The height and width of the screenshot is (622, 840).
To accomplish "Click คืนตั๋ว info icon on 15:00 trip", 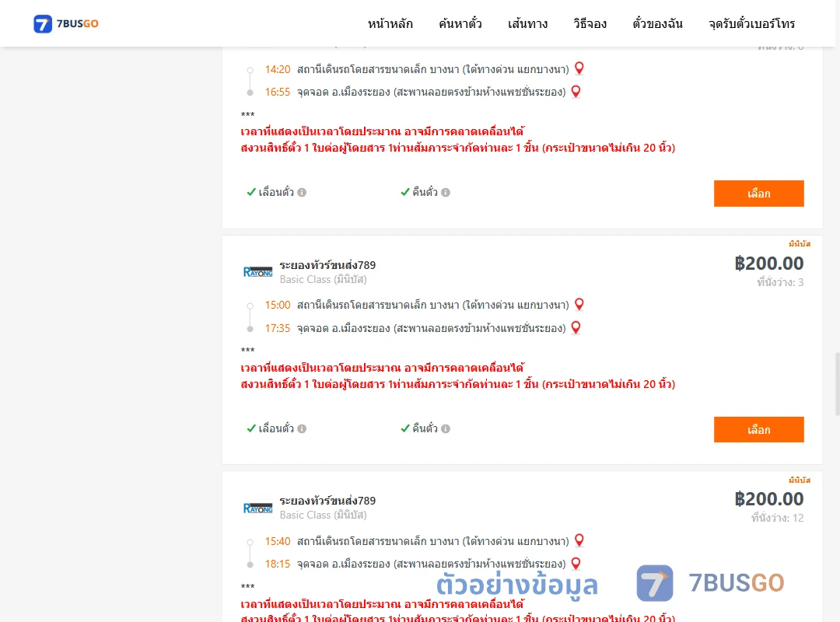I will [x=446, y=428].
